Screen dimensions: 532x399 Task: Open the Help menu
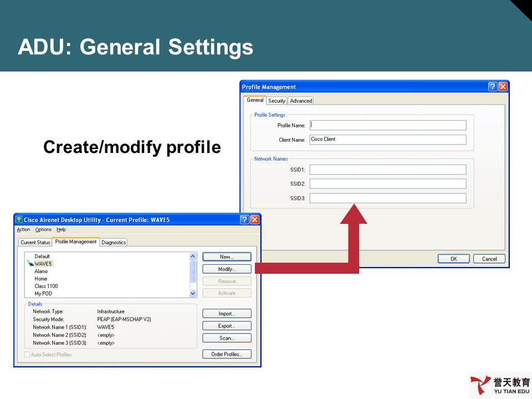[61, 229]
